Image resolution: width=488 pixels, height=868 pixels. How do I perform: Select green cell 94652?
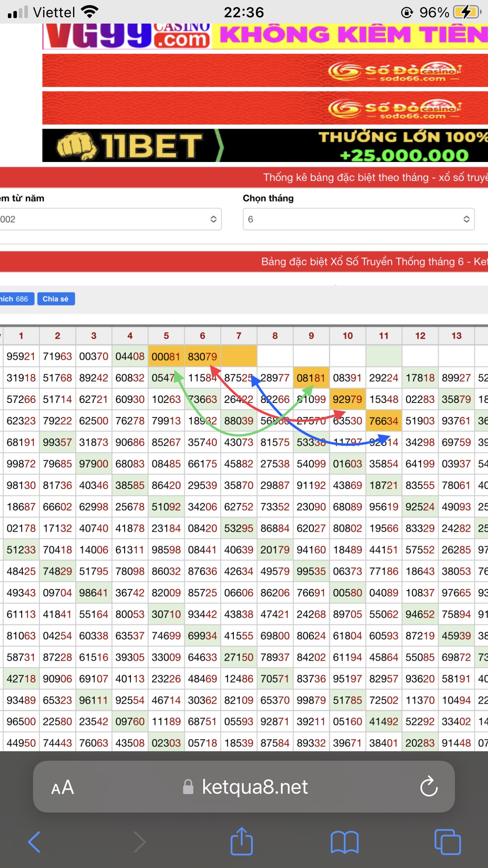420,614
